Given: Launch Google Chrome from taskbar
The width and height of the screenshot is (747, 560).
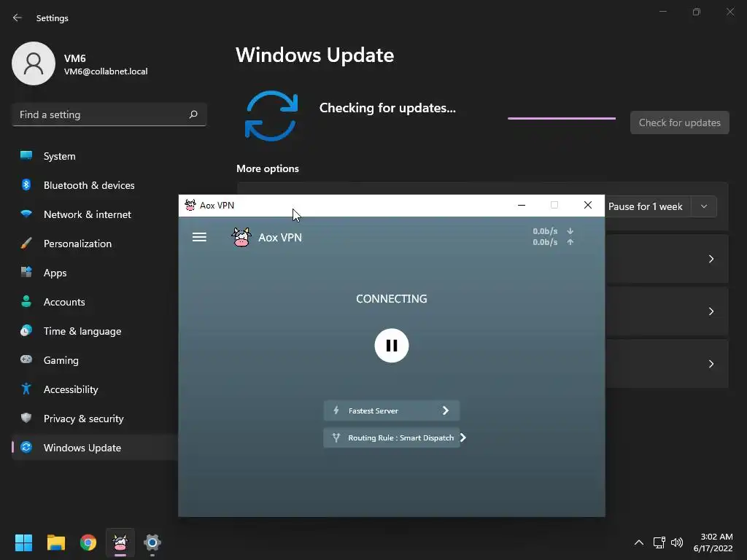Looking at the screenshot, I should pos(88,542).
